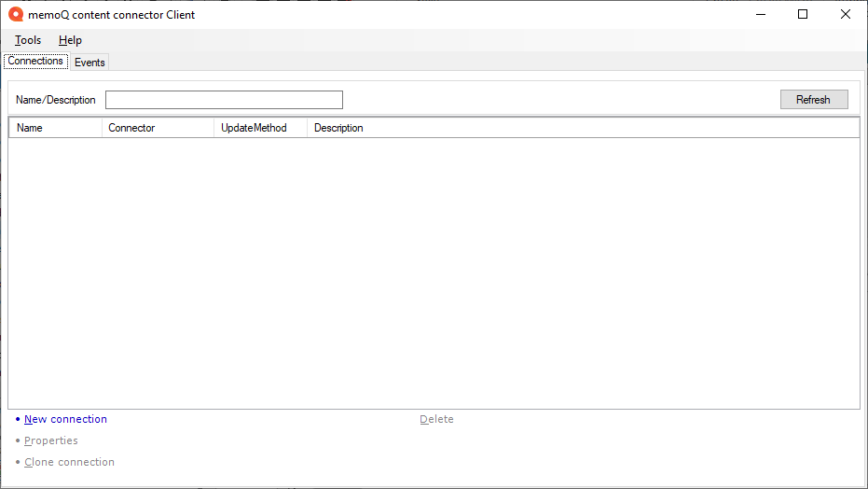Focus the Name/Description filter field
This screenshot has width=868, height=489.
[x=224, y=100]
